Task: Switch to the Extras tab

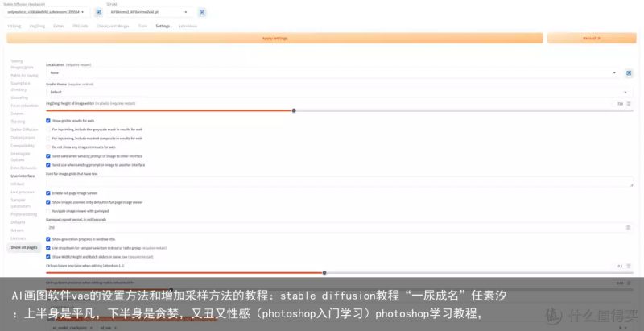Action: click(58, 26)
